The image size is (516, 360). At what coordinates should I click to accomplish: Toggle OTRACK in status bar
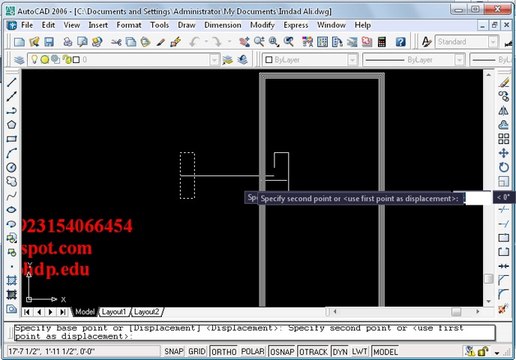[x=313, y=351]
